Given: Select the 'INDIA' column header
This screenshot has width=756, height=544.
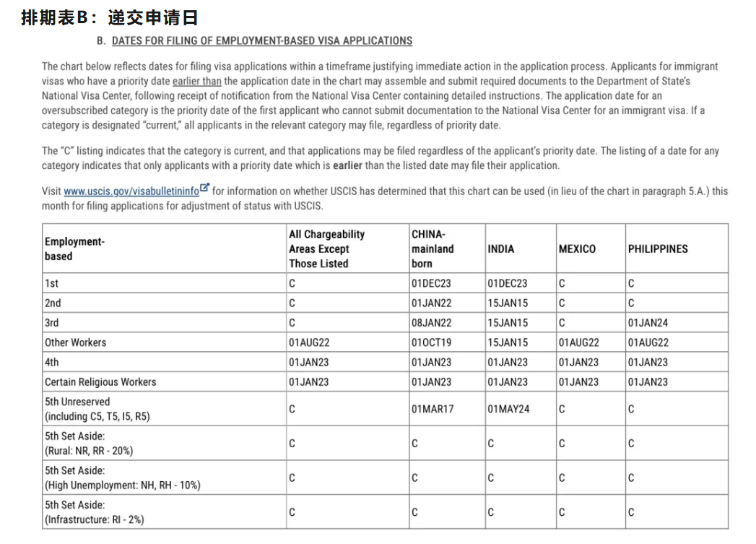Looking at the screenshot, I should point(500,249).
